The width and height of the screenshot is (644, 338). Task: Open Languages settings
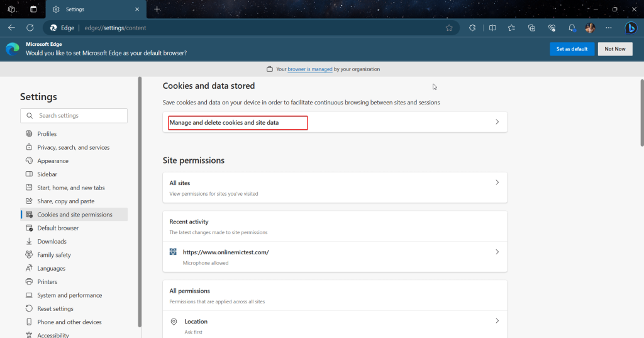[x=74, y=269]
